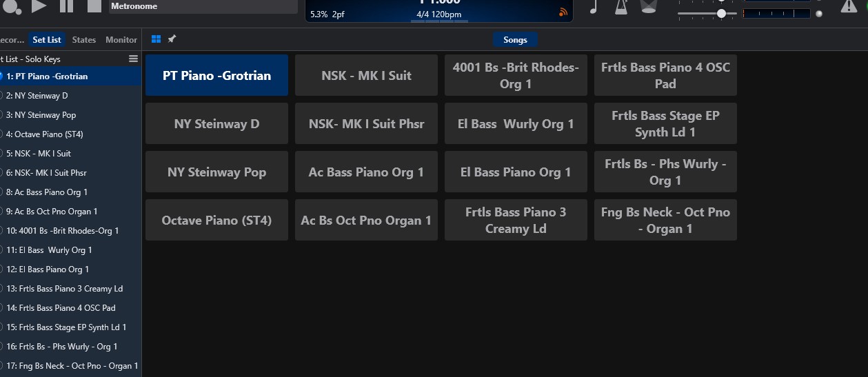The width and height of the screenshot is (868, 377).
Task: Select the PT Piano -Grotrian song tile
Action: pos(216,75)
